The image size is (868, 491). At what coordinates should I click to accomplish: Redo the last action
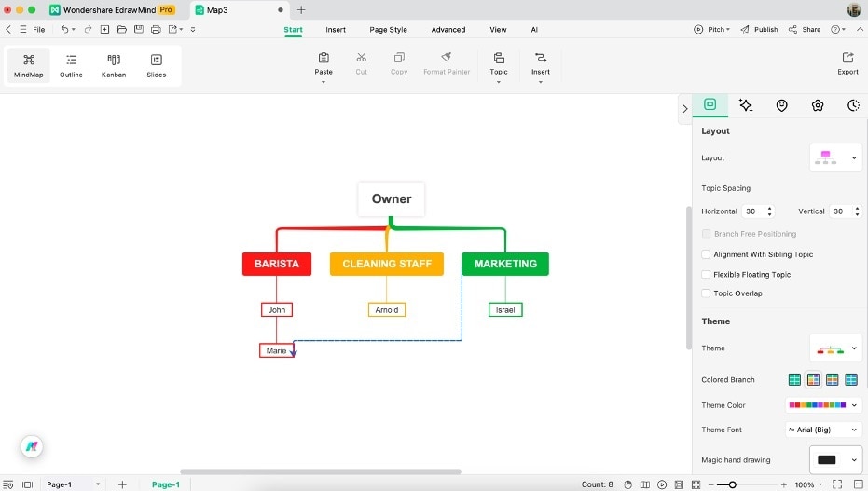click(88, 29)
